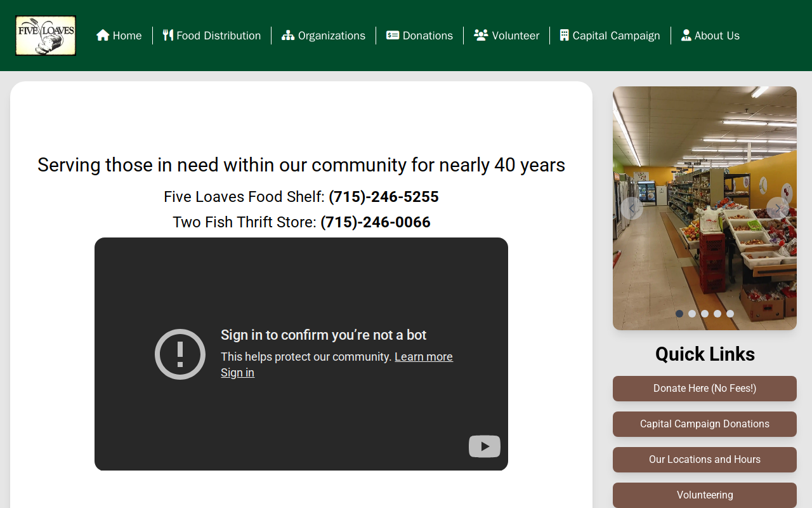Screen dimensions: 812x508
Task: Advance to the next carousel image
Action: (778, 208)
